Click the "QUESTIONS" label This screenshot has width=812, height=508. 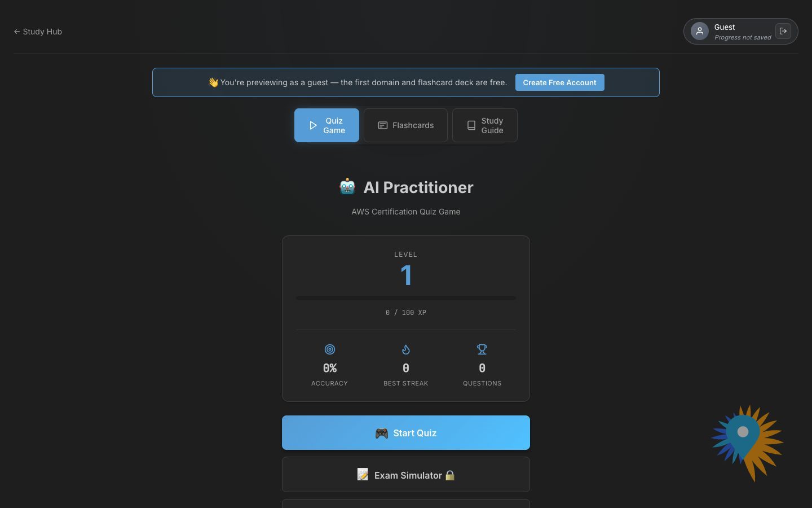pos(482,383)
